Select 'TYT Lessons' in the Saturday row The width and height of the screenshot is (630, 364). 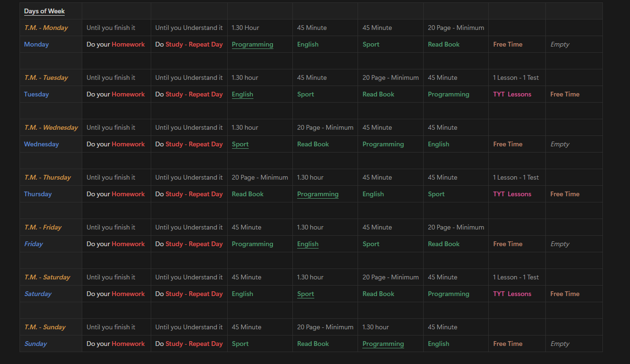pyautogui.click(x=512, y=294)
